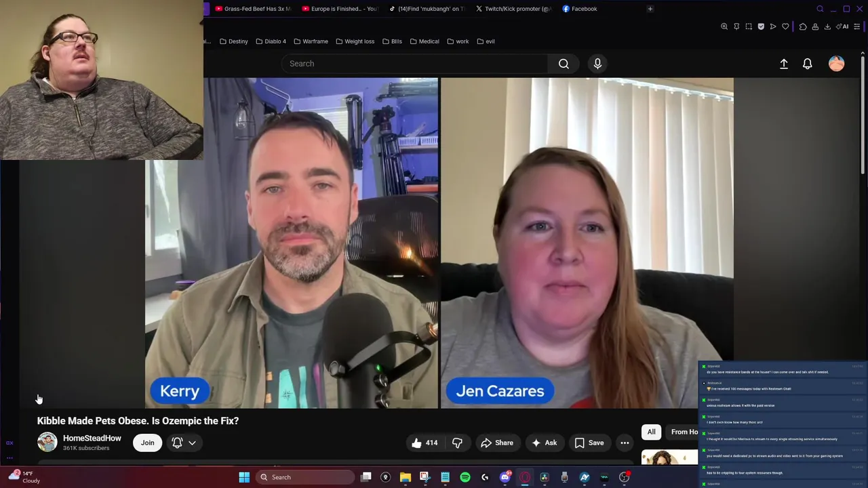Like the video with thumbs-up 414
The height and width of the screenshot is (488, 868).
click(425, 443)
